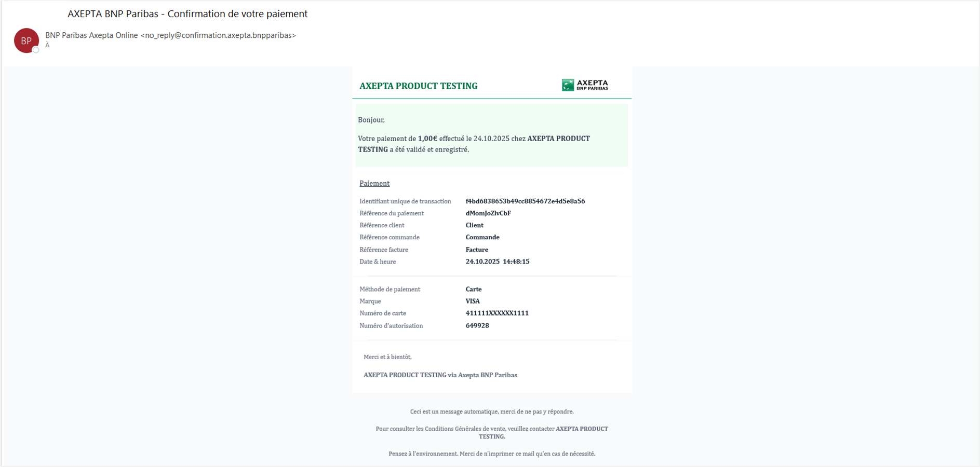Viewport: 980px width, 467px height.
Task: Click the VISA card brand value
Action: pyautogui.click(x=473, y=301)
